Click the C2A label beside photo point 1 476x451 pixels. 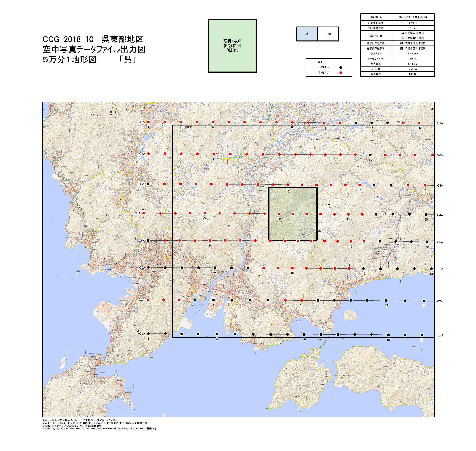click(x=142, y=154)
